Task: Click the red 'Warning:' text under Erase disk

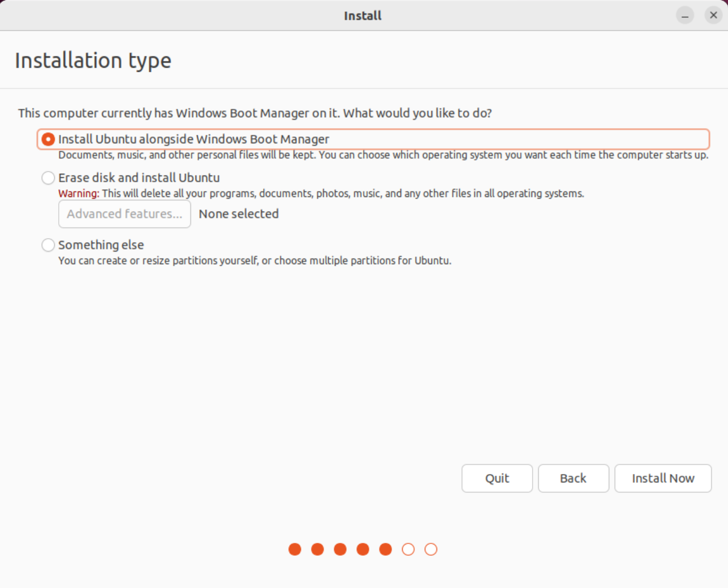Action: [79, 194]
